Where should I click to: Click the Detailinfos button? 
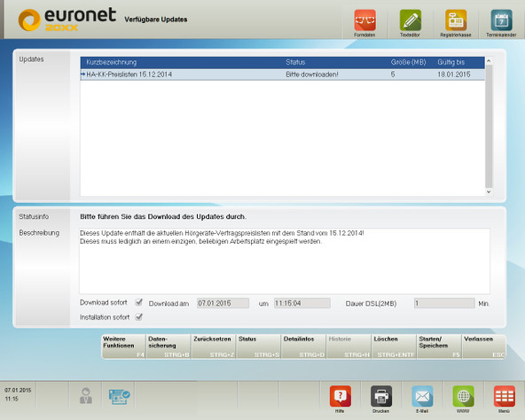tap(303, 346)
